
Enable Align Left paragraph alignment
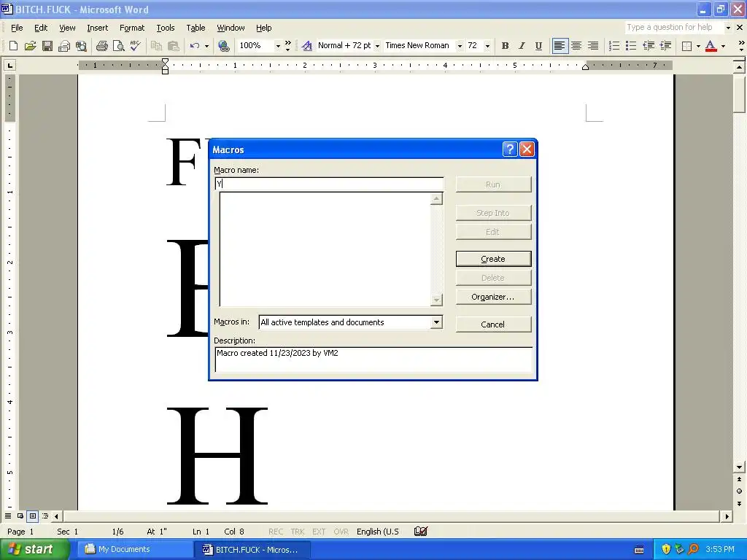click(560, 46)
